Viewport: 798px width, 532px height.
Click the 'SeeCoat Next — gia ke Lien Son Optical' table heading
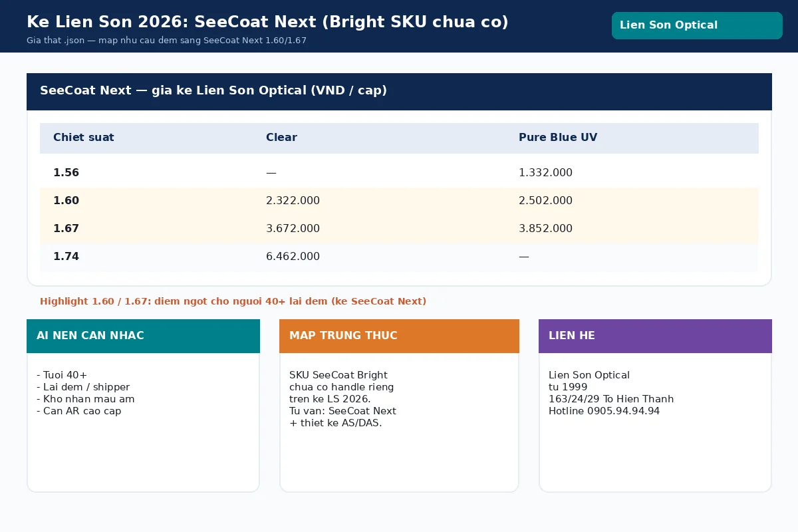pyautogui.click(x=213, y=90)
